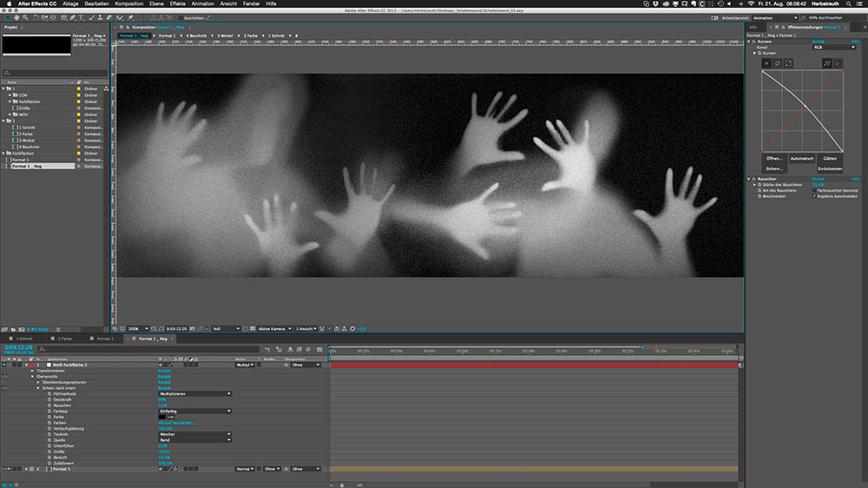Hide layer Weiß Farbfläche 2 via eye
This screenshot has height=488, width=868.
point(3,365)
